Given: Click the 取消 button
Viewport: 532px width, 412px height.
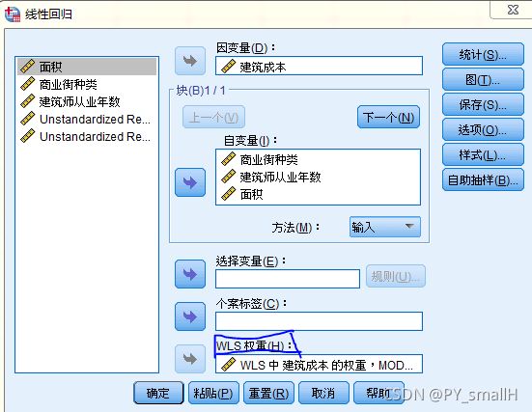Looking at the screenshot, I should pos(323,393).
